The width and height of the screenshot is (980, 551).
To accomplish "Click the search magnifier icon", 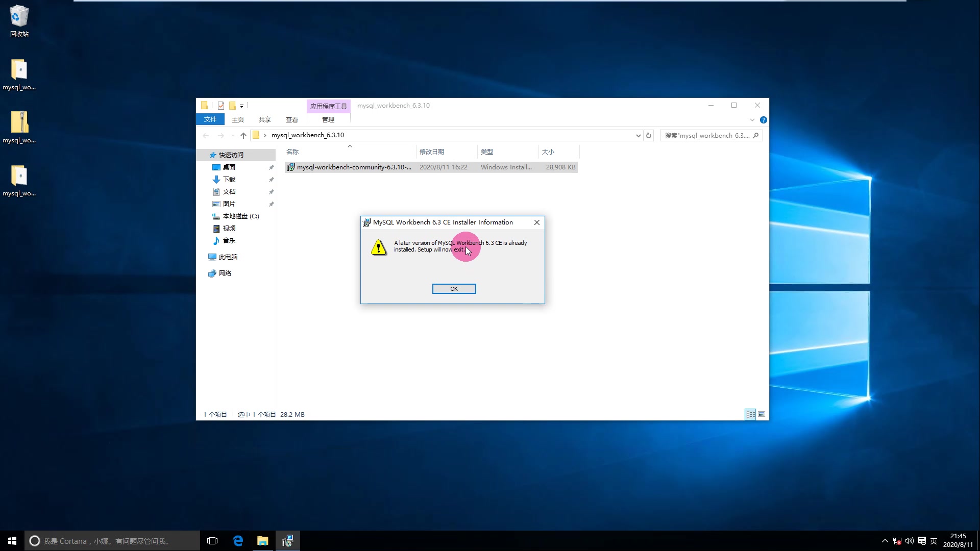I will pyautogui.click(x=756, y=135).
